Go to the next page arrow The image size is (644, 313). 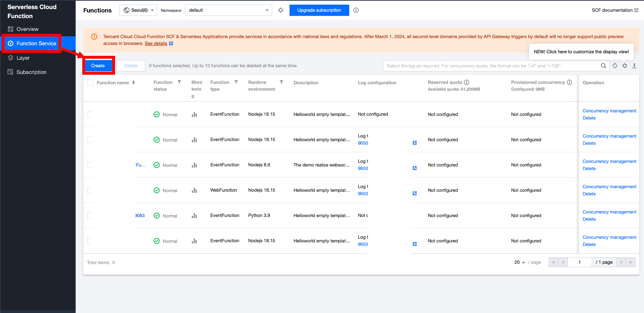click(621, 262)
